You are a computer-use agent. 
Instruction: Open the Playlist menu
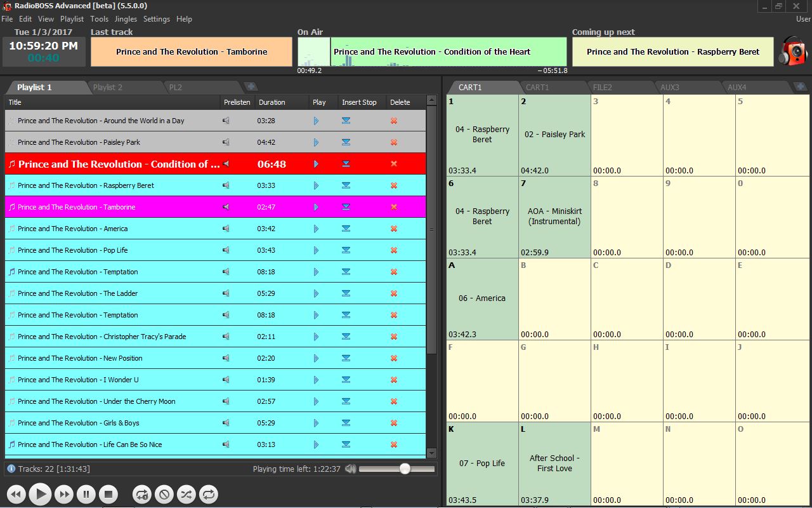coord(72,19)
